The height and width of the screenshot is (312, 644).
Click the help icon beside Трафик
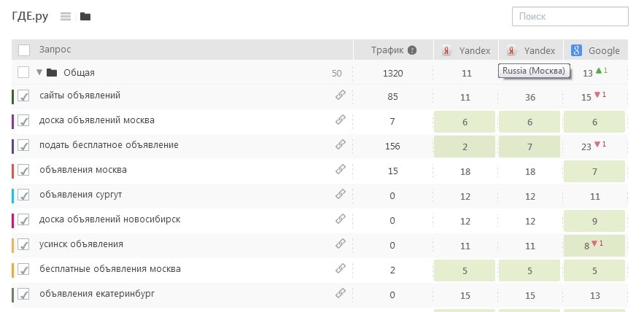[412, 50]
